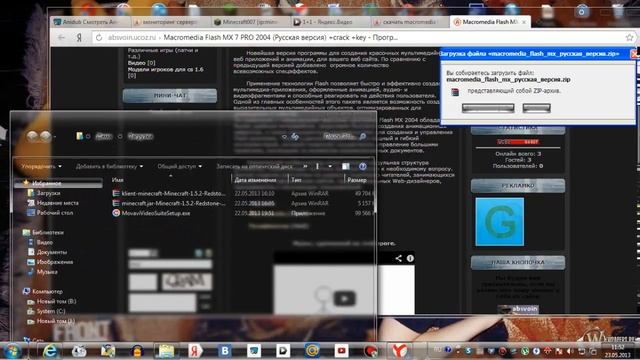Open the 'Общий доступ' dropdown
The width and height of the screenshot is (640, 360).
pos(180,167)
